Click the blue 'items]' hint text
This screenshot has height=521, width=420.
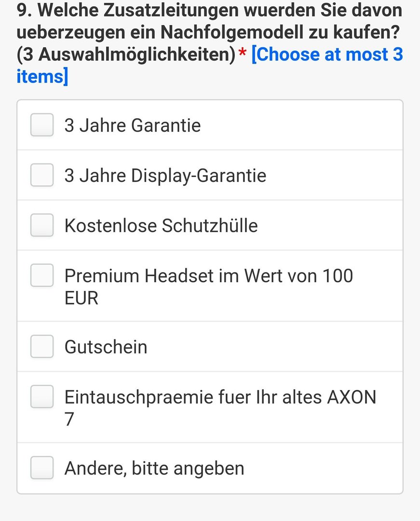(42, 76)
